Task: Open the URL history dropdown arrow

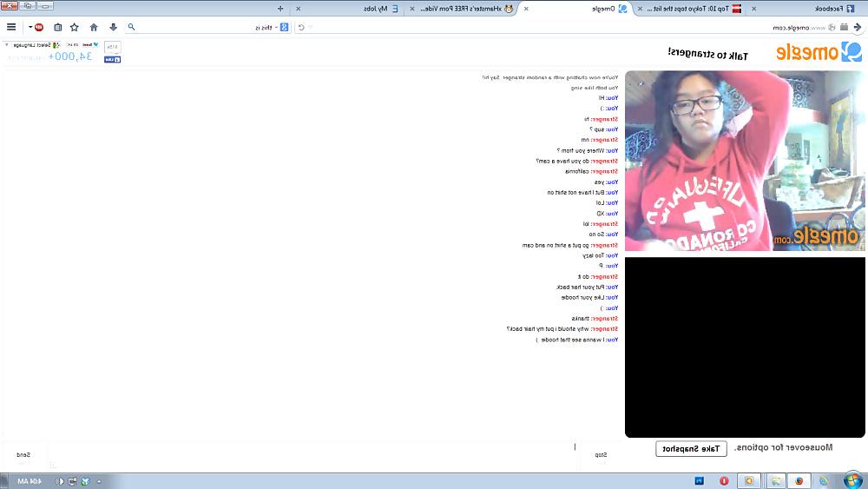Action: (x=311, y=27)
